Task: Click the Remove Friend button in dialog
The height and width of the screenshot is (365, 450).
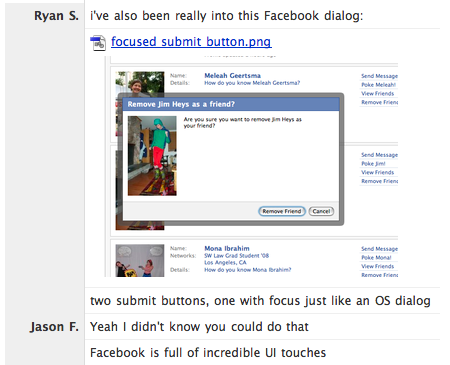Action: point(282,211)
